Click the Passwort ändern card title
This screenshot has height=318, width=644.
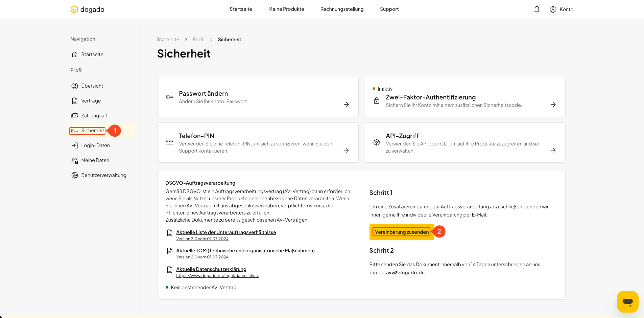[204, 94]
